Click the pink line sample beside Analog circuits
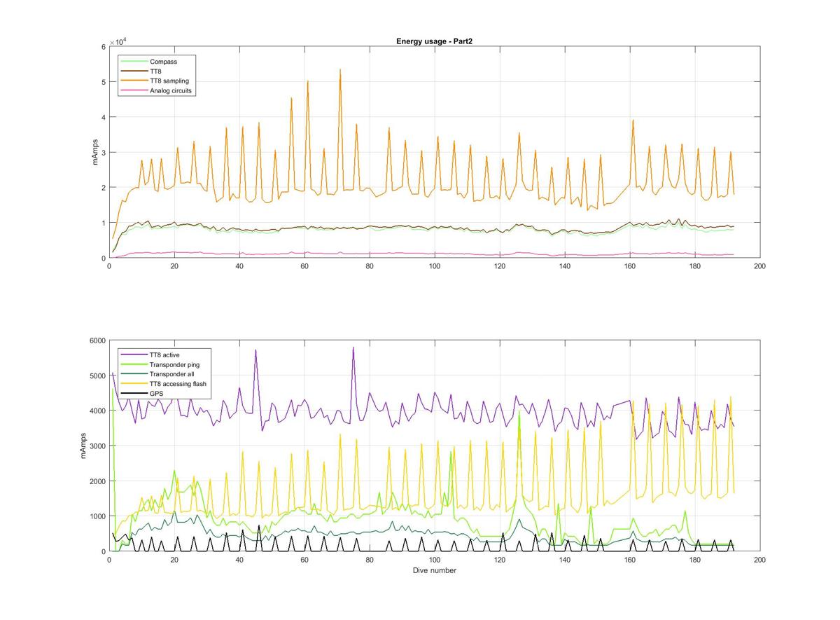The width and height of the screenshot is (840, 620). pos(134,91)
